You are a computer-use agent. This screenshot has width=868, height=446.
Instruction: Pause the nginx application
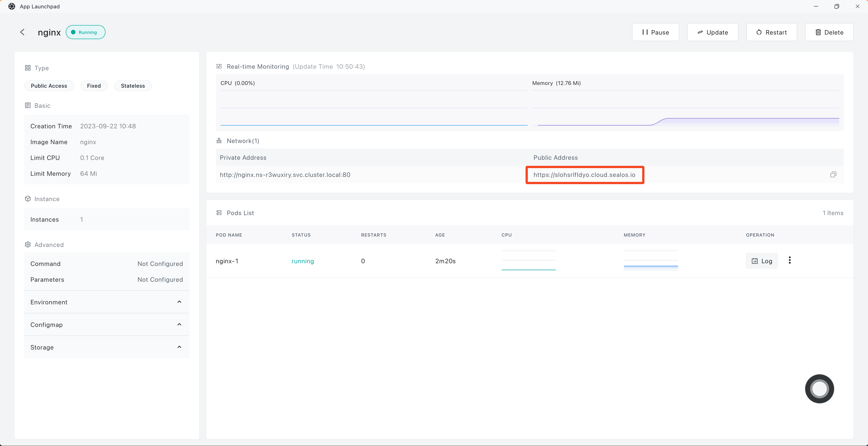[x=655, y=32]
